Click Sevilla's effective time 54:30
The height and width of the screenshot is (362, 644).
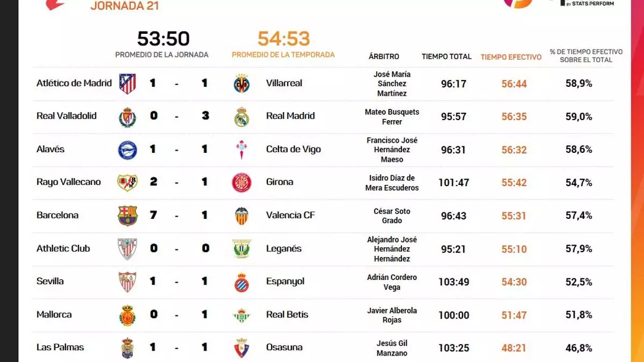(514, 282)
